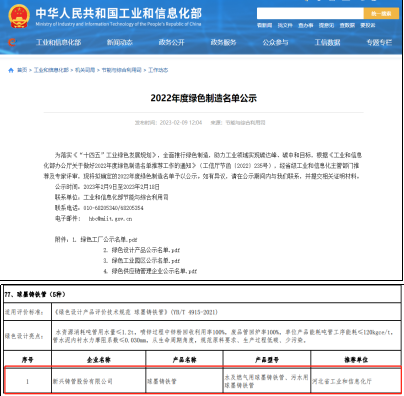
Task: Click the 工业和信息化部 breadcrumb link
Action: click(x=51, y=70)
